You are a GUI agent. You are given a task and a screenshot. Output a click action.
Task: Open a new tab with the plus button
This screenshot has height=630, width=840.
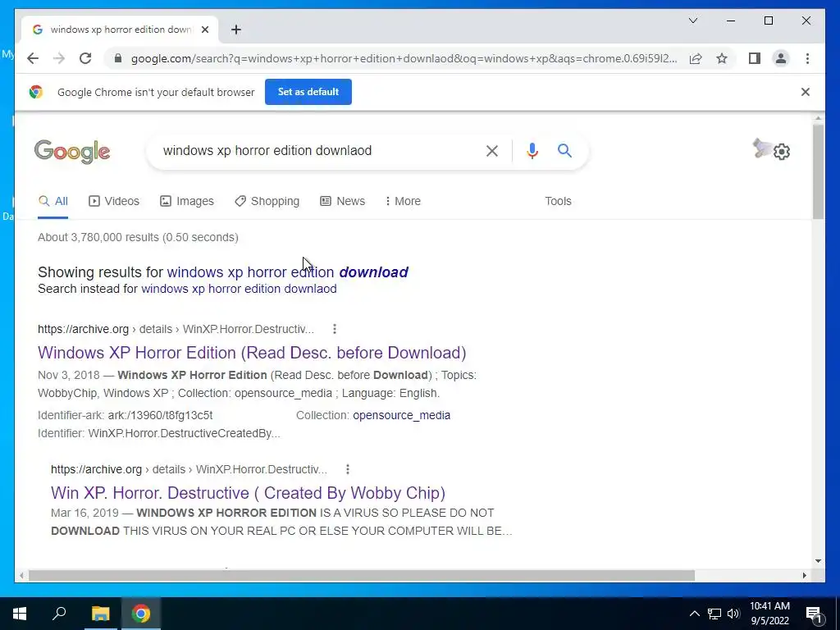tap(235, 30)
